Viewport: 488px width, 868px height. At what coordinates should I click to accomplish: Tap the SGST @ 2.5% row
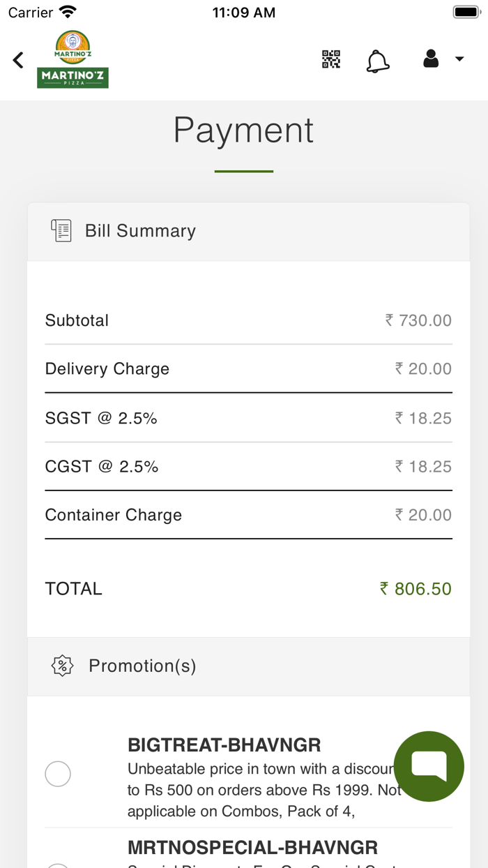(x=248, y=418)
